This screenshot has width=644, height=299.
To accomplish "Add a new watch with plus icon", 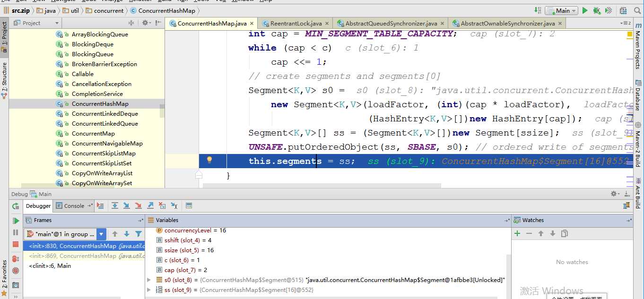I will pyautogui.click(x=517, y=233).
